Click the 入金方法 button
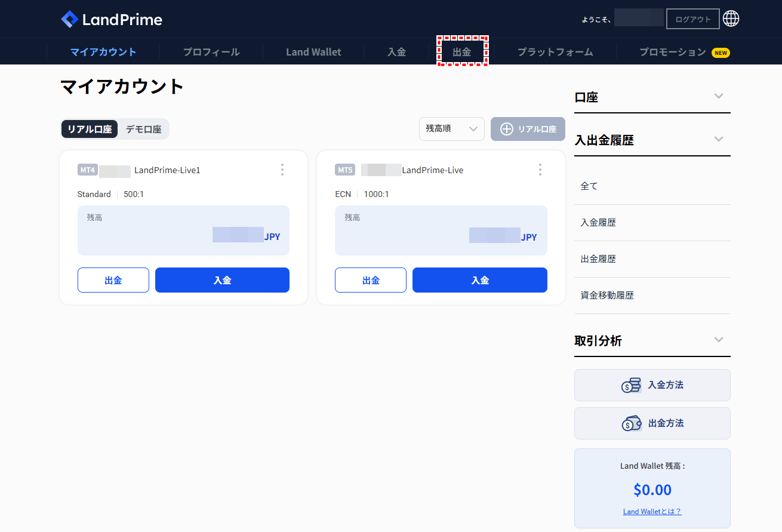 pyautogui.click(x=652, y=385)
